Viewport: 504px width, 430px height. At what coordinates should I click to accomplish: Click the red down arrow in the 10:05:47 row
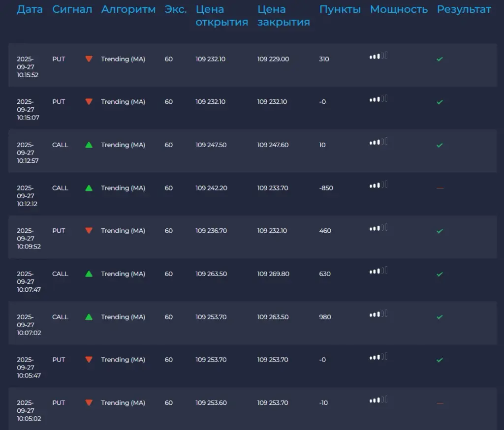(x=89, y=359)
